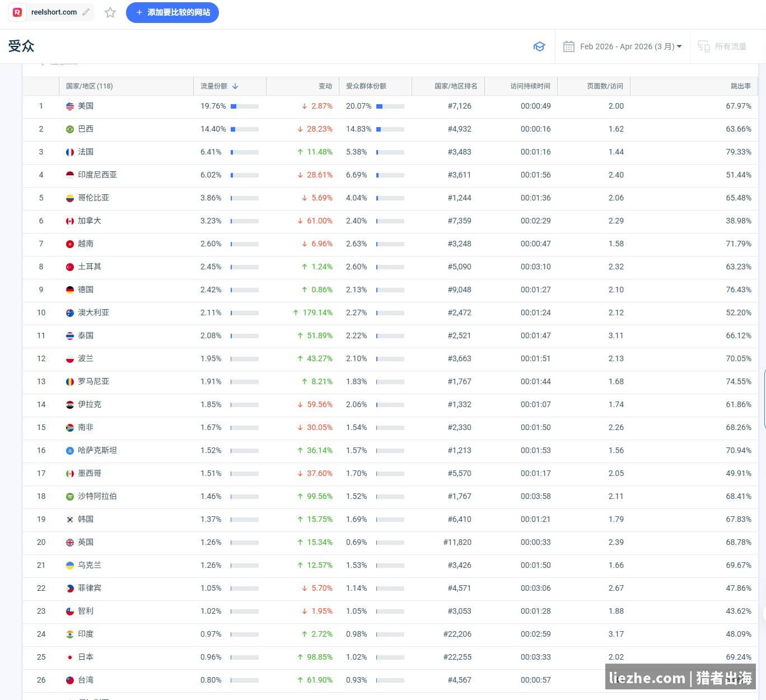The image size is (766, 700).
Task: Click the 巴西 traffic share bar
Action: [x=245, y=129]
